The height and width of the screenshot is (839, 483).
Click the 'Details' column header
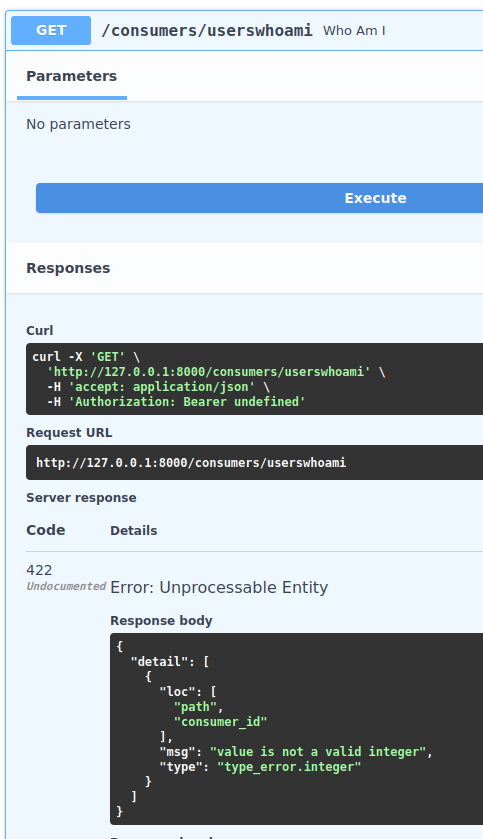click(134, 531)
